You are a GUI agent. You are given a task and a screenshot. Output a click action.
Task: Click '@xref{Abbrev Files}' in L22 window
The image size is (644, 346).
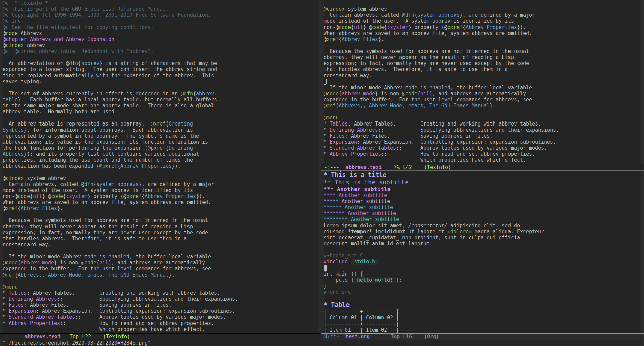[31, 208]
